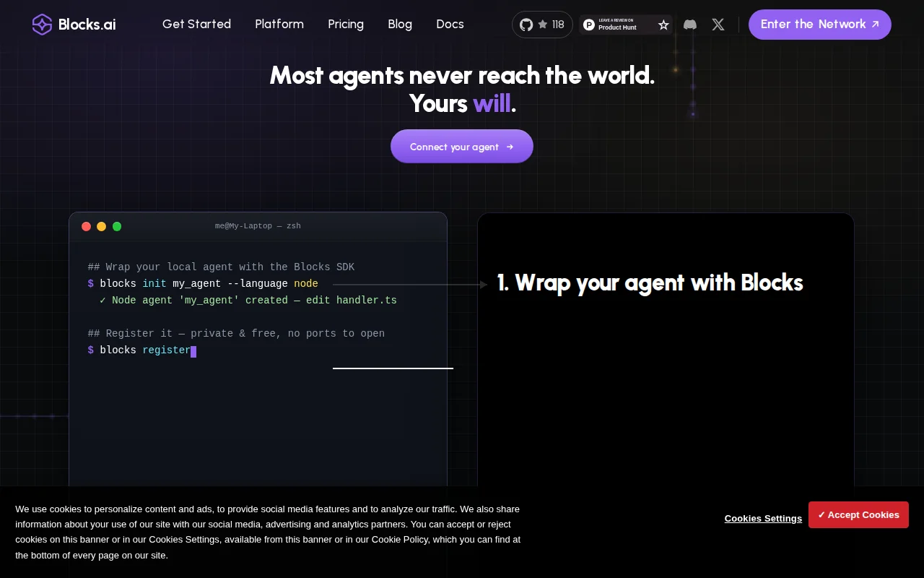This screenshot has height=578, width=924.
Task: Click '## Register it — private & free' comment
Action: (236, 334)
